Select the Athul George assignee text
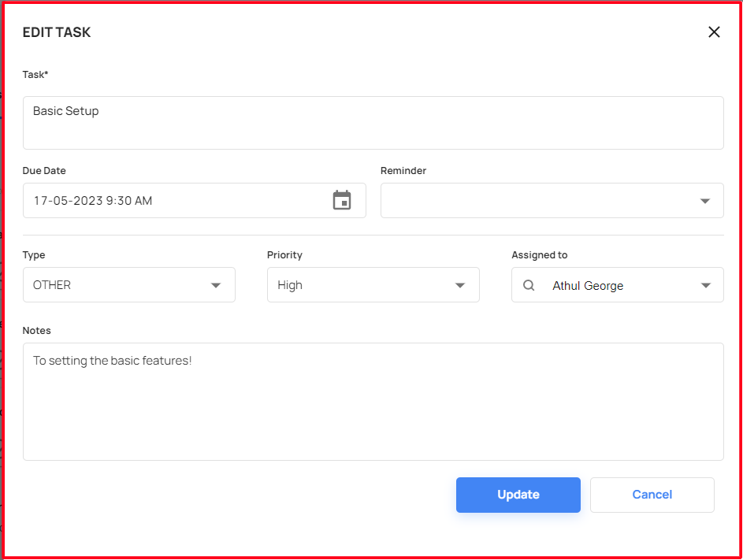This screenshot has width=743, height=560. pos(588,286)
